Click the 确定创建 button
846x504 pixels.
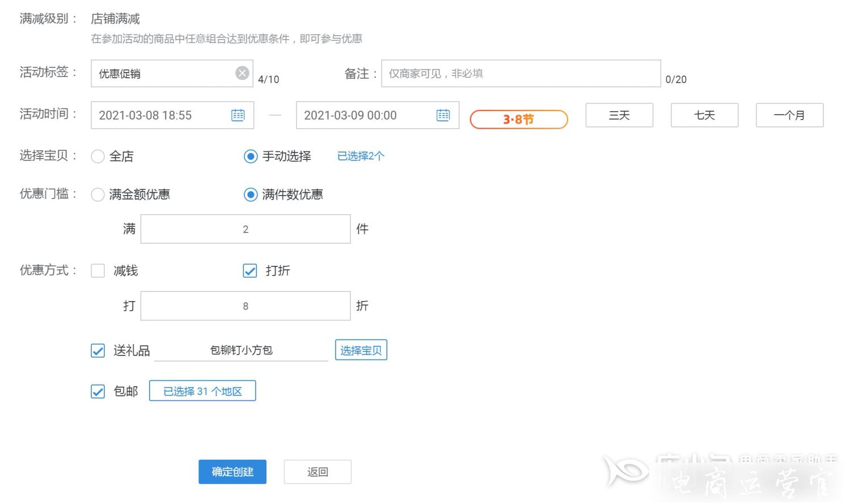[232, 472]
